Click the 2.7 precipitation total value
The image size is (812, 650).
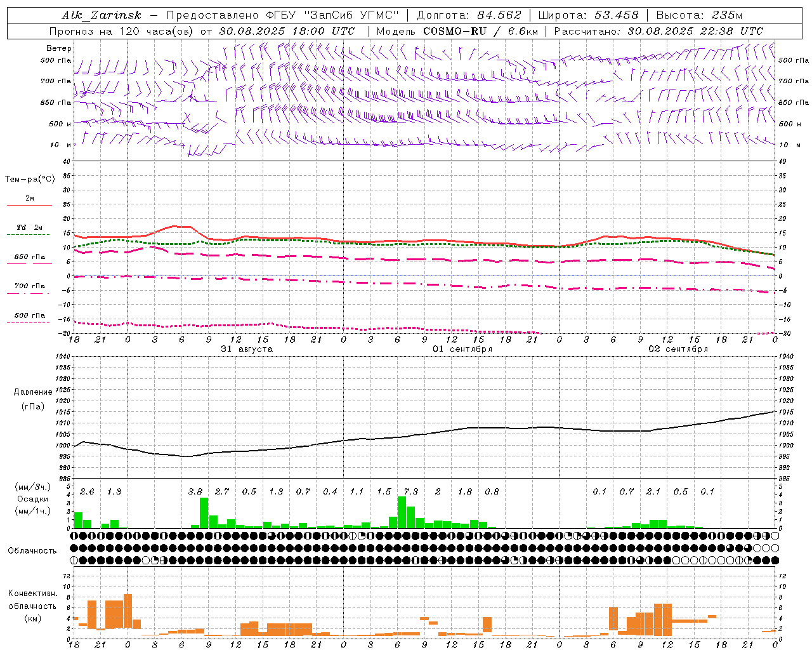(x=222, y=491)
